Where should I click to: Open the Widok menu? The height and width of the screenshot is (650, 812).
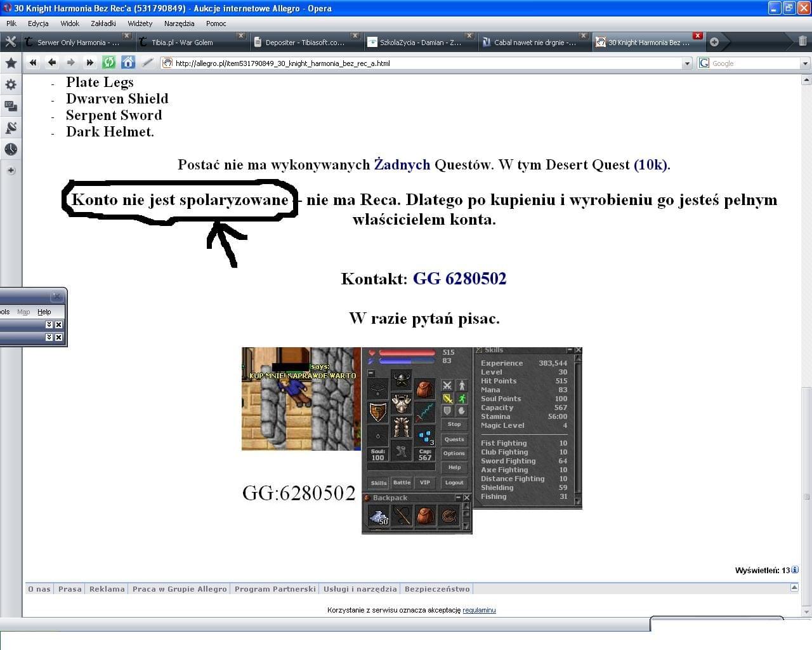[70, 23]
